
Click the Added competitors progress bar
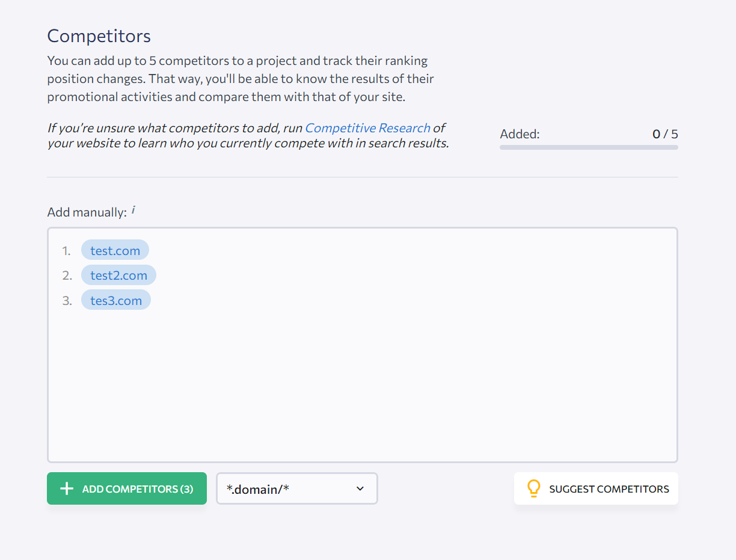point(589,147)
